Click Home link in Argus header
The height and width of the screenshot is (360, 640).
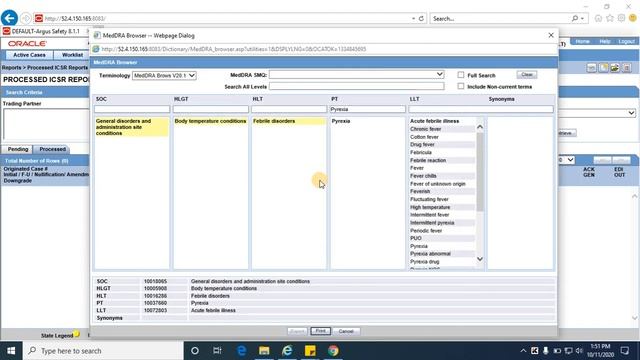click(582, 42)
